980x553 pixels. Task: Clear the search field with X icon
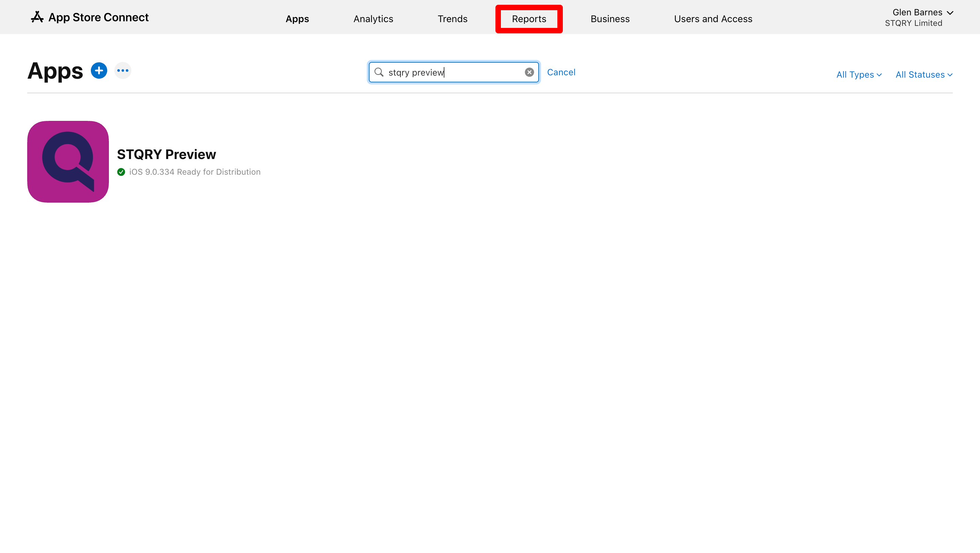click(529, 72)
